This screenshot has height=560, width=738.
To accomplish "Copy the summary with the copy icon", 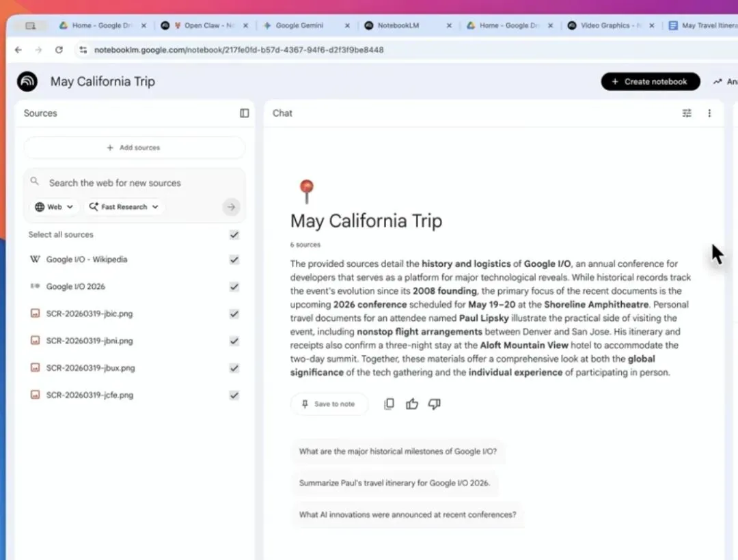I will point(389,404).
